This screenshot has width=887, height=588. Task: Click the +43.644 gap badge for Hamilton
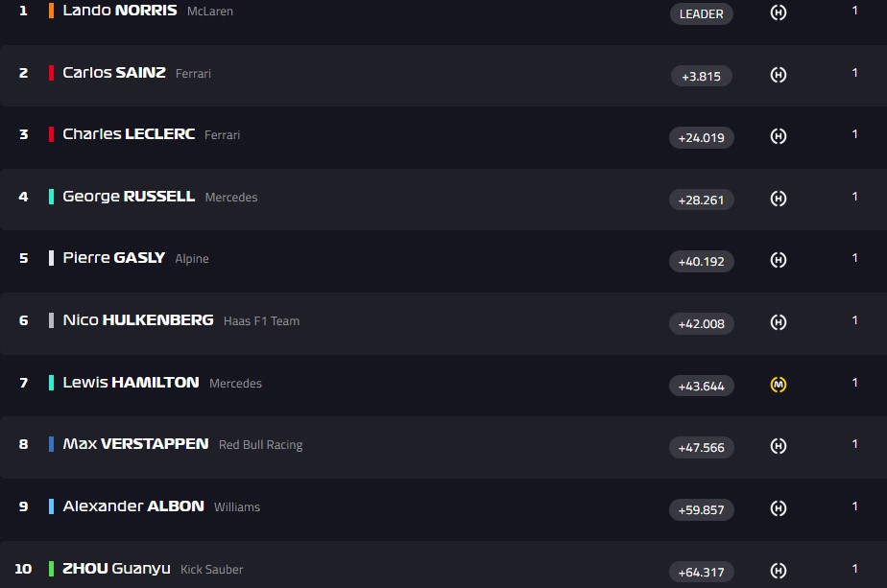coord(701,386)
